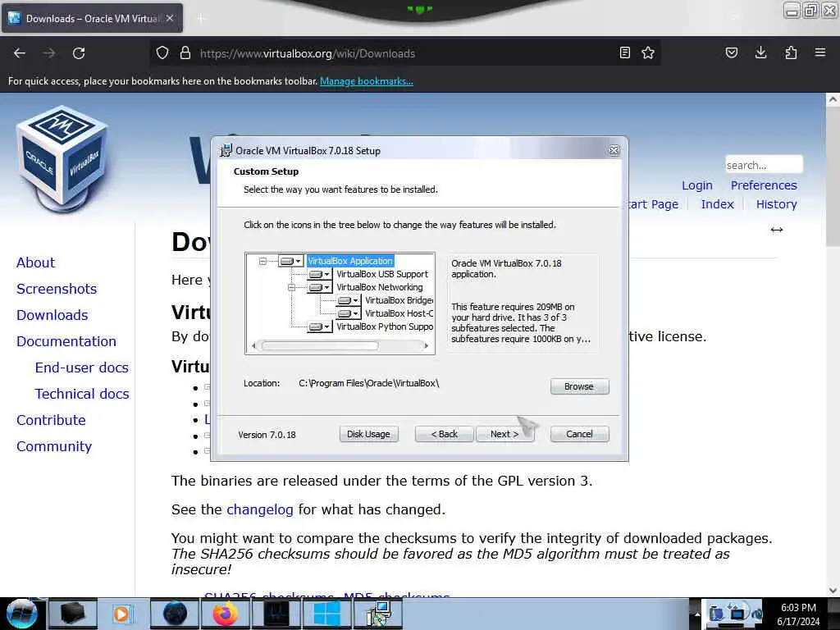Open the VirtualBox installer taskbar icon
The height and width of the screenshot is (630, 840).
(379, 614)
